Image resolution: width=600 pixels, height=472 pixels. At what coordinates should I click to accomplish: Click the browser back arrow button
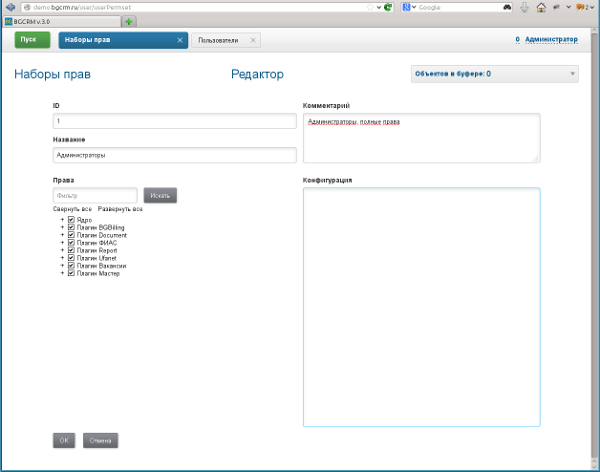pos(9,7)
